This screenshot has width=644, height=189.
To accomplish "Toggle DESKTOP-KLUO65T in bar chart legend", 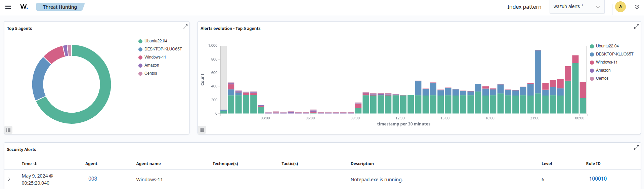I will pos(614,54).
